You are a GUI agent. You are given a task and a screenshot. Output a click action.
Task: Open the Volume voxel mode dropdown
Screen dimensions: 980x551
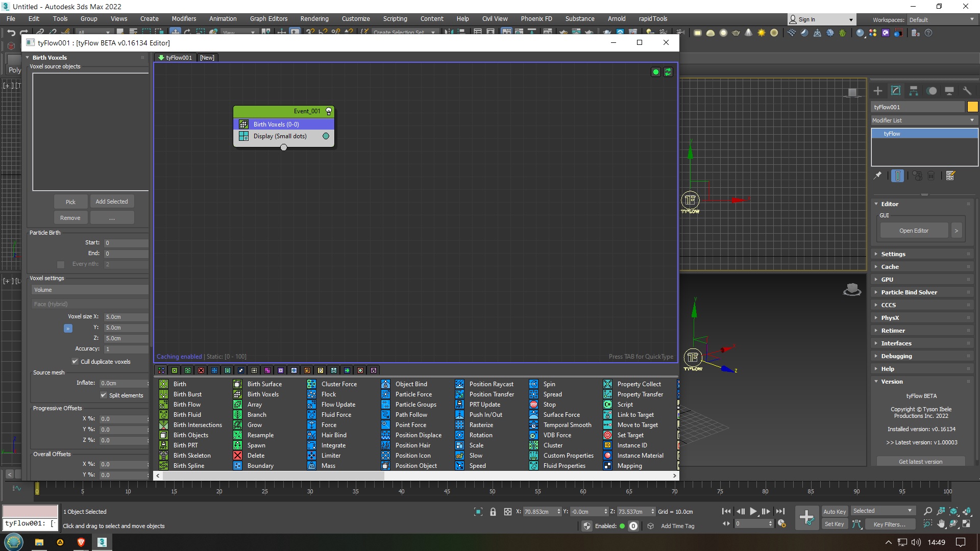point(90,290)
